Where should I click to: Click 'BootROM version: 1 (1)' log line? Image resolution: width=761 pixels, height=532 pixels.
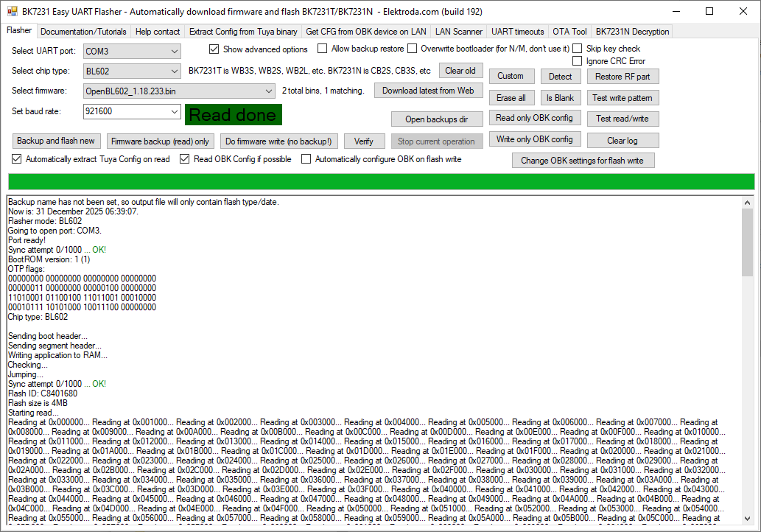click(x=49, y=259)
